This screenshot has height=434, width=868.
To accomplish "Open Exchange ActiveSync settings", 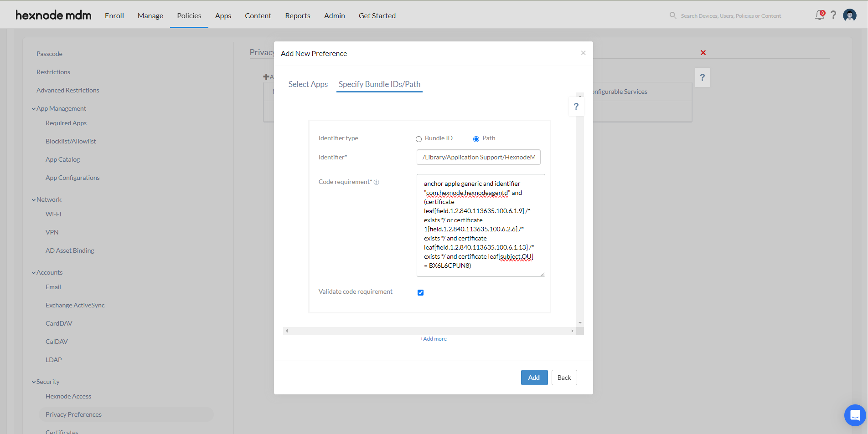I will (75, 305).
